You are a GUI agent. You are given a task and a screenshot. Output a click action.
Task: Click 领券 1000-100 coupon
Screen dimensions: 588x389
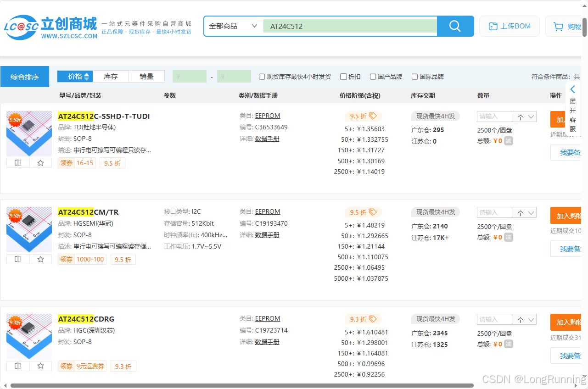(x=82, y=259)
